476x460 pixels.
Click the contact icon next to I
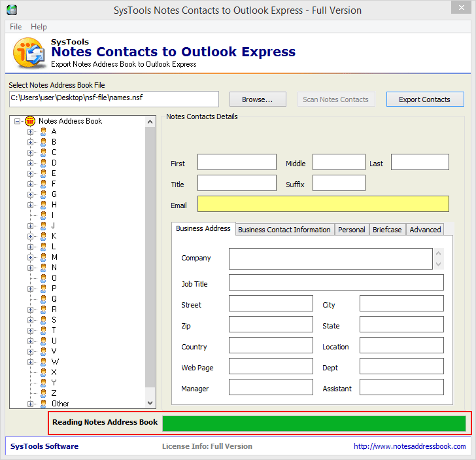pyautogui.click(x=43, y=215)
